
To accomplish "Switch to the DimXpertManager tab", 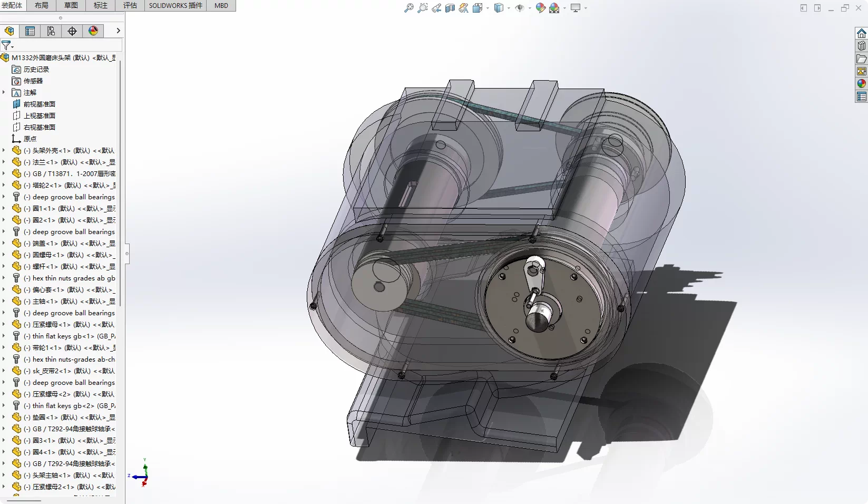I will [72, 31].
